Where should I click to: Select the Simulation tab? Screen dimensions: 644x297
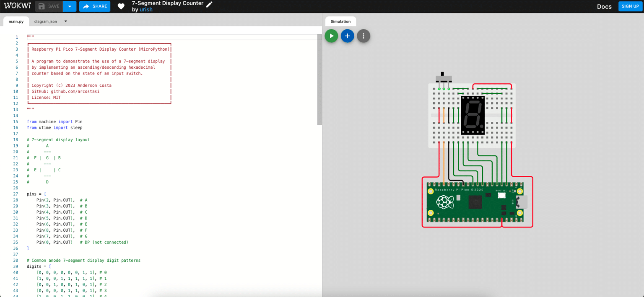point(340,21)
